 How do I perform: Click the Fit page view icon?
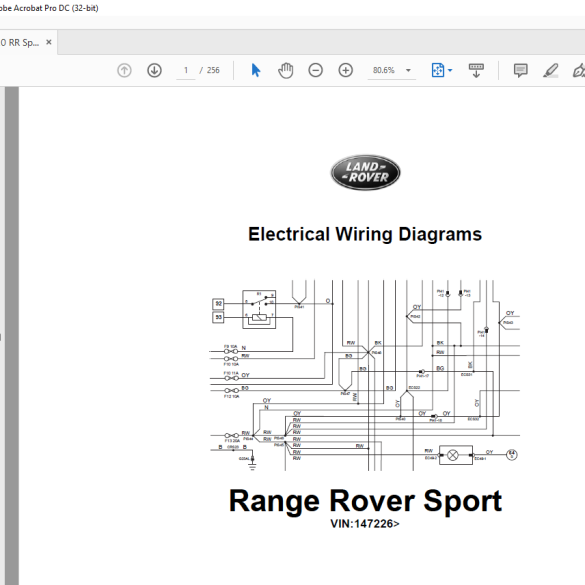438,70
